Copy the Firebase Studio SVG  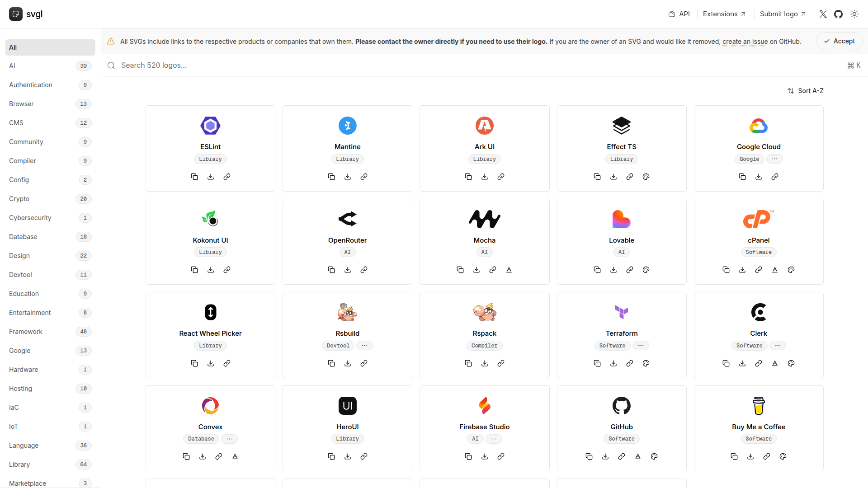[468, 456]
